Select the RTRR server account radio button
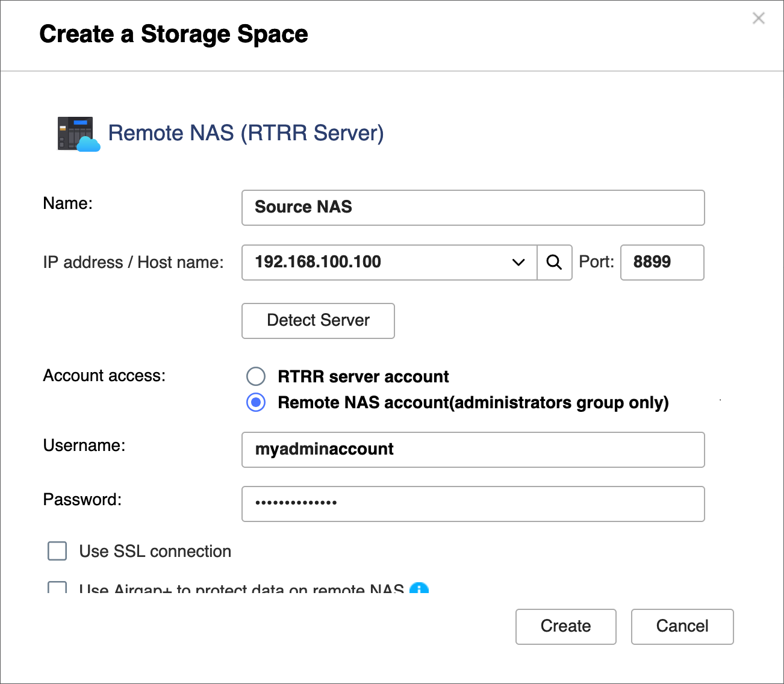The height and width of the screenshot is (684, 784). [256, 376]
